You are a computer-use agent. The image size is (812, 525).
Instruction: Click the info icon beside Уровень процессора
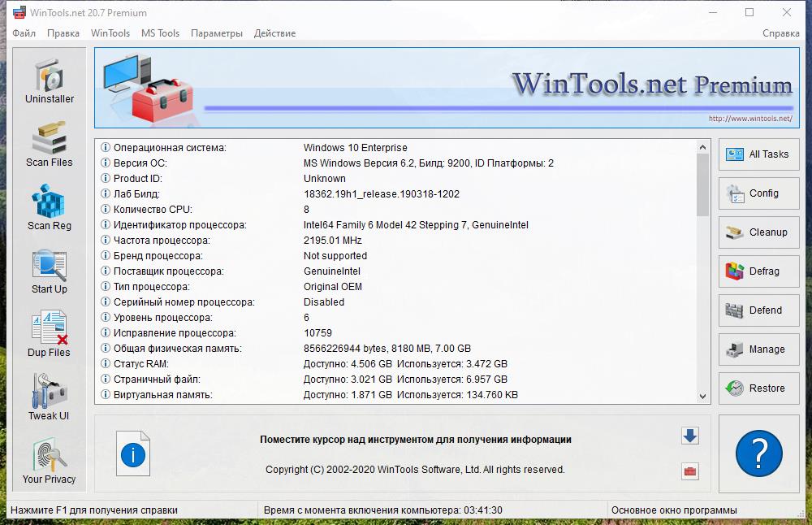[105, 317]
